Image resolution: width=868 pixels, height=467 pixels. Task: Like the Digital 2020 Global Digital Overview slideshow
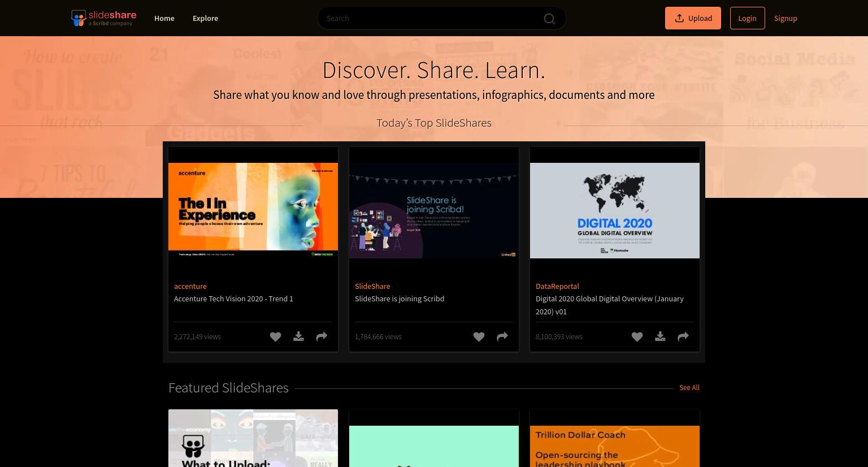click(x=637, y=337)
